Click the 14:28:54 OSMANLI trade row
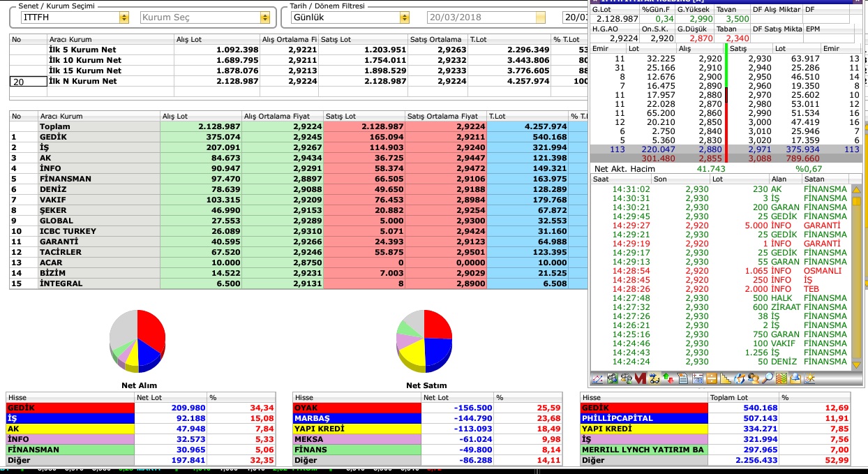The height and width of the screenshot is (474, 868). (x=720, y=271)
